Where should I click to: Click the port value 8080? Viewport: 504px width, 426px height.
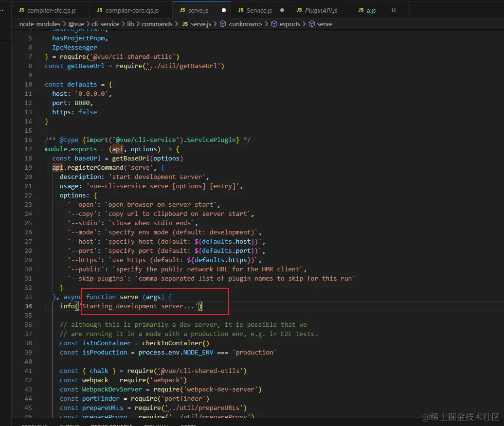(x=82, y=103)
